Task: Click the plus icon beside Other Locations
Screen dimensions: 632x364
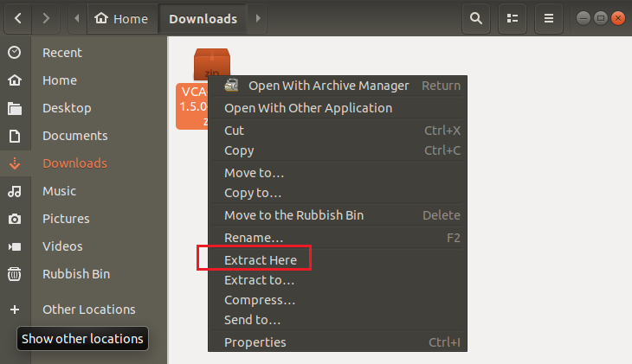Action: (x=15, y=310)
